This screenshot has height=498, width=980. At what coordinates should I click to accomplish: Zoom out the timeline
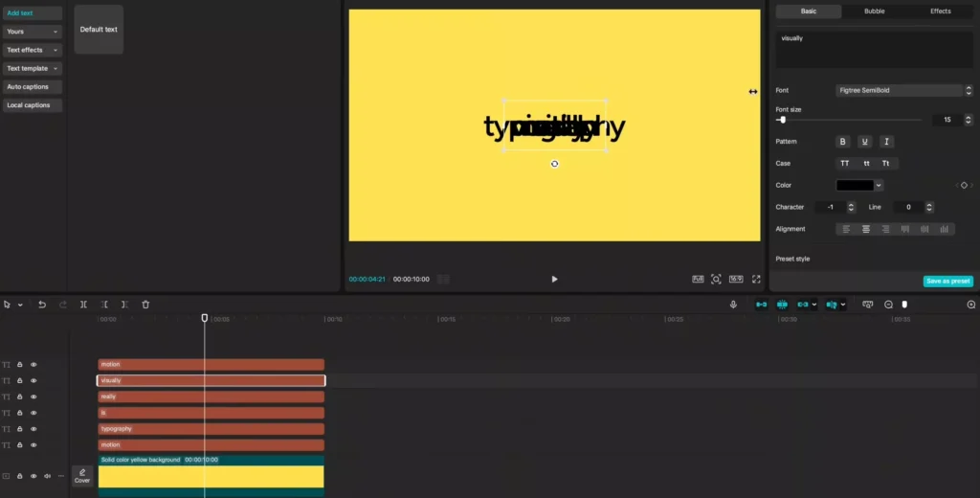888,305
